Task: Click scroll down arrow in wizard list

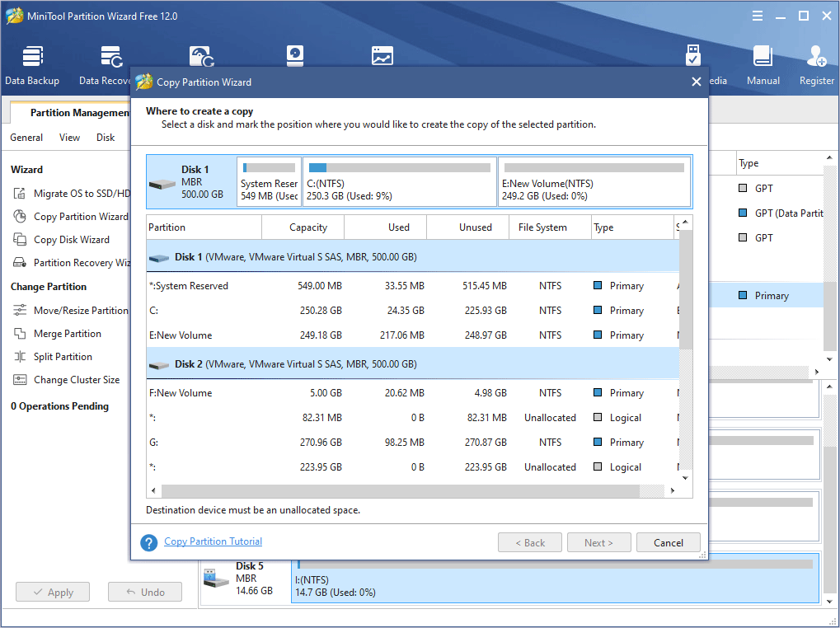Action: tap(685, 477)
